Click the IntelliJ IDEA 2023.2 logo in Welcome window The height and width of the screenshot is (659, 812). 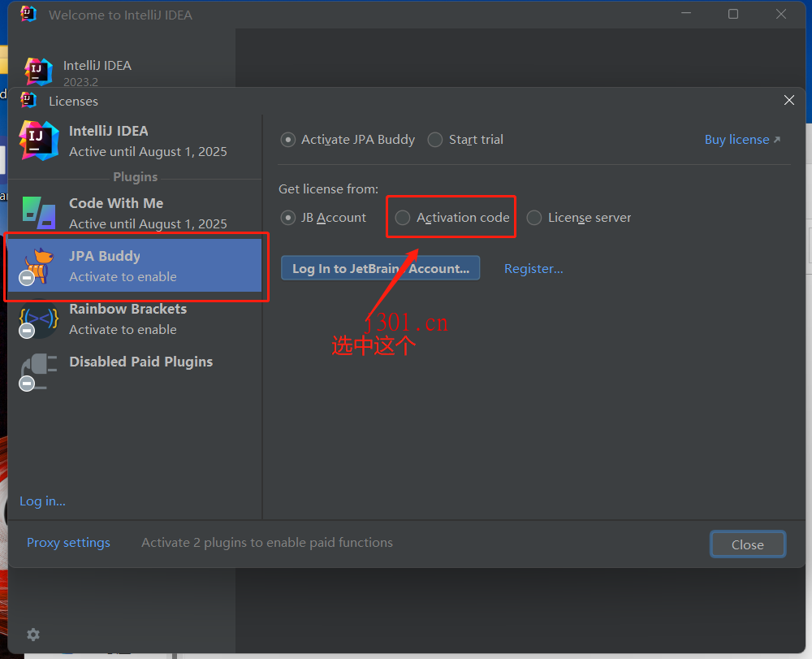[x=38, y=72]
